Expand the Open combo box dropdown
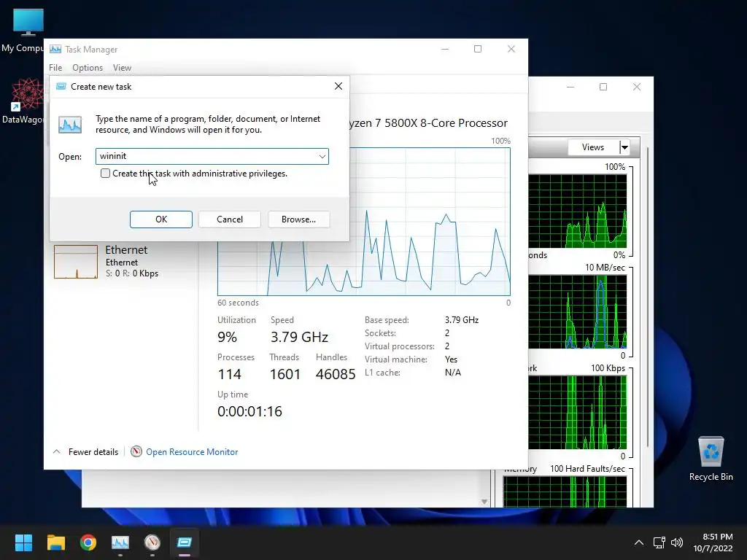The height and width of the screenshot is (560, 747). tap(322, 156)
